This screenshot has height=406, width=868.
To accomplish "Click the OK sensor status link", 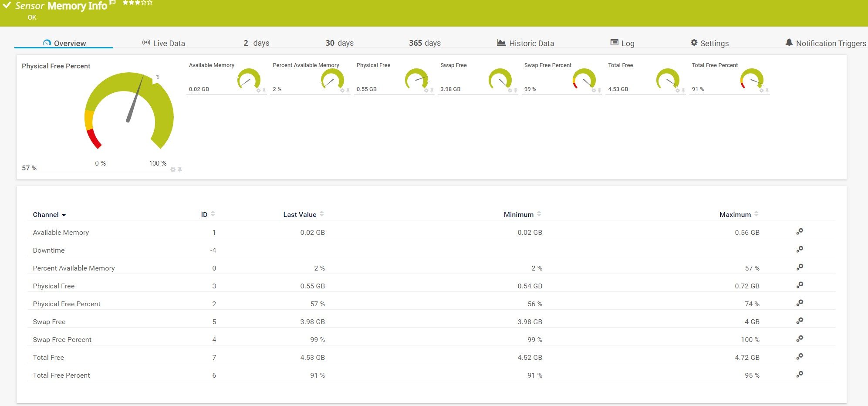I will pyautogui.click(x=31, y=17).
